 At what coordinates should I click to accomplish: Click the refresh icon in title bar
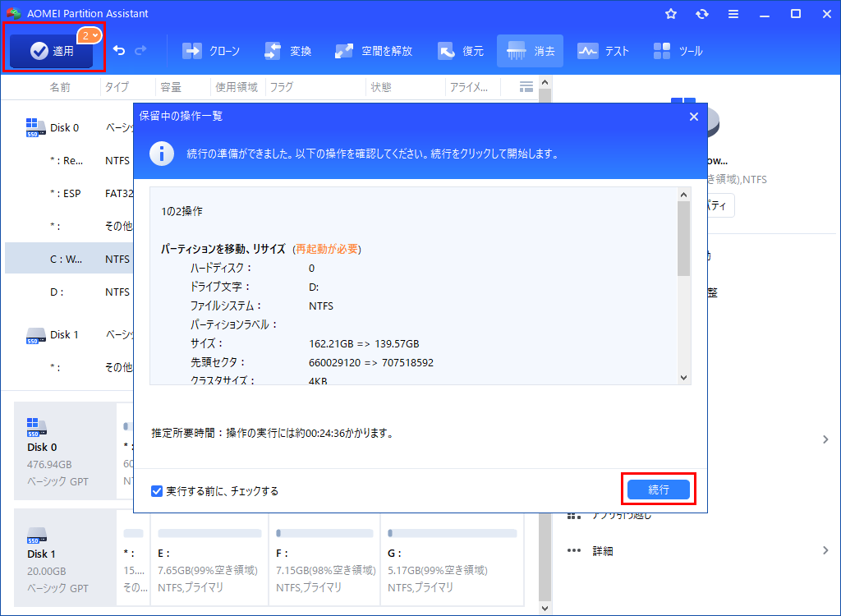point(701,14)
